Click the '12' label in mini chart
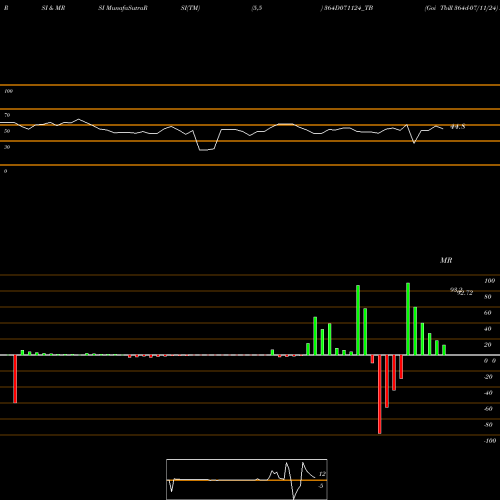500x500 pixels. point(322,474)
